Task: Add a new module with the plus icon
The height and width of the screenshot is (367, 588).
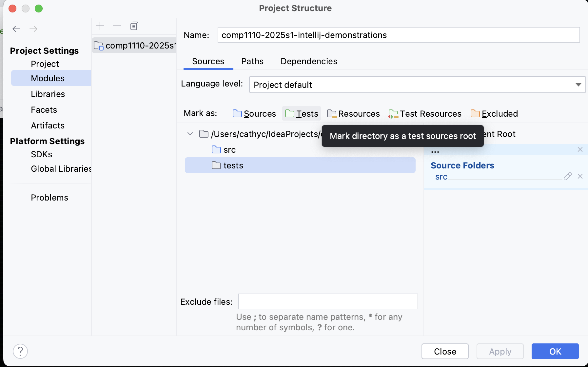Action: [100, 26]
